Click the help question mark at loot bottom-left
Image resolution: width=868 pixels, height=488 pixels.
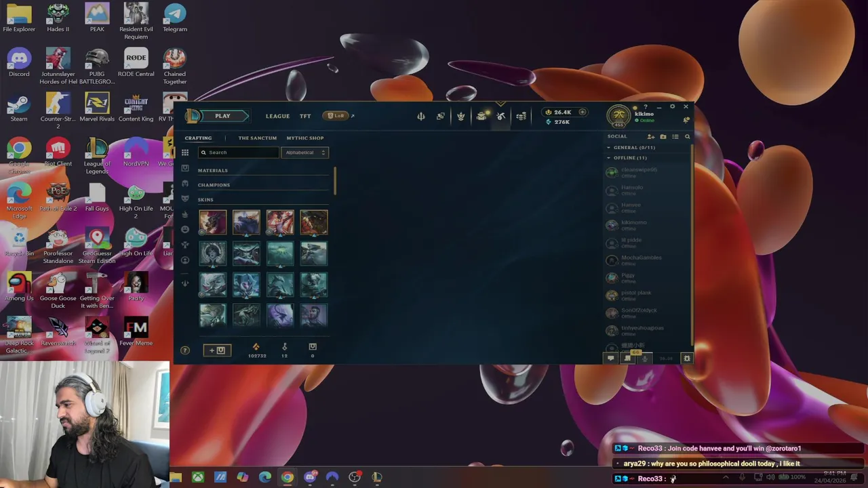click(x=185, y=350)
